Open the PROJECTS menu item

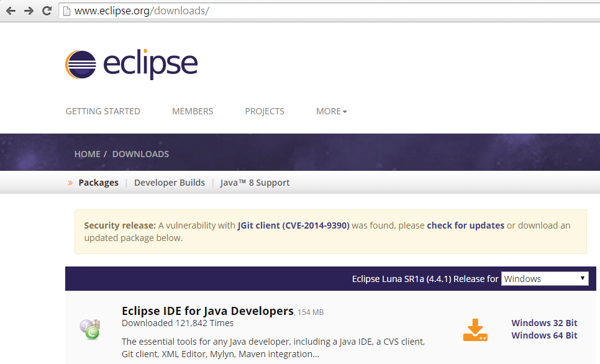[265, 111]
